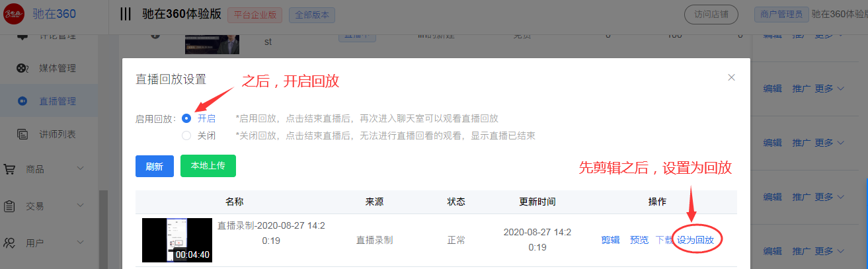Click 剪辑 for the recorded video
The height and width of the screenshot is (269, 868).
pyautogui.click(x=610, y=240)
